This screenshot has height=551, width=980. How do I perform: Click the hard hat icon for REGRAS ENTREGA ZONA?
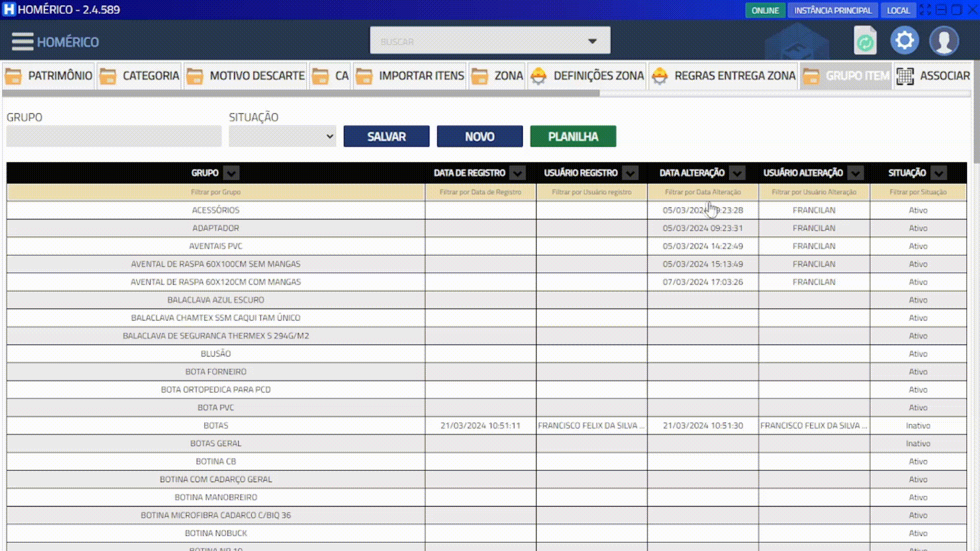tap(659, 76)
